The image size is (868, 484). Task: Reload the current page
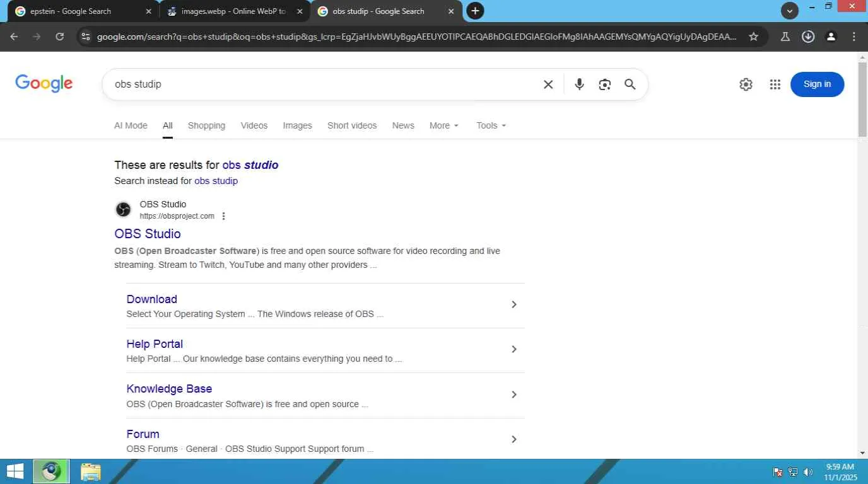coord(60,37)
